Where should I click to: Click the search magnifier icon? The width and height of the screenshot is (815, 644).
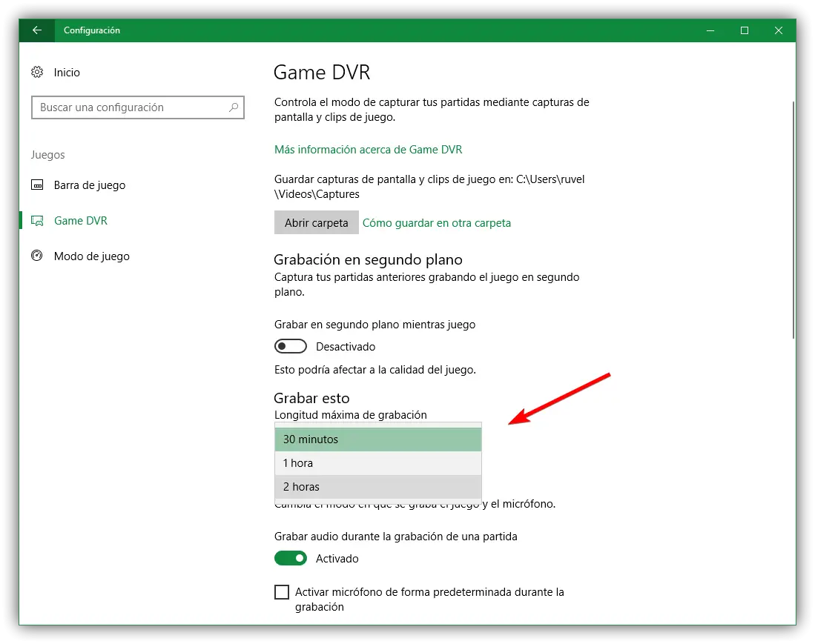234,107
